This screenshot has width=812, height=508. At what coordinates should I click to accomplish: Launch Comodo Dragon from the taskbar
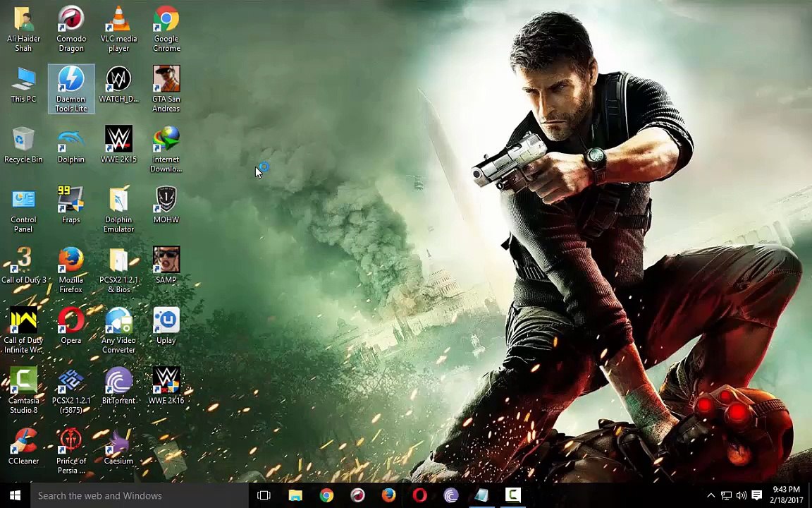pyautogui.click(x=357, y=495)
